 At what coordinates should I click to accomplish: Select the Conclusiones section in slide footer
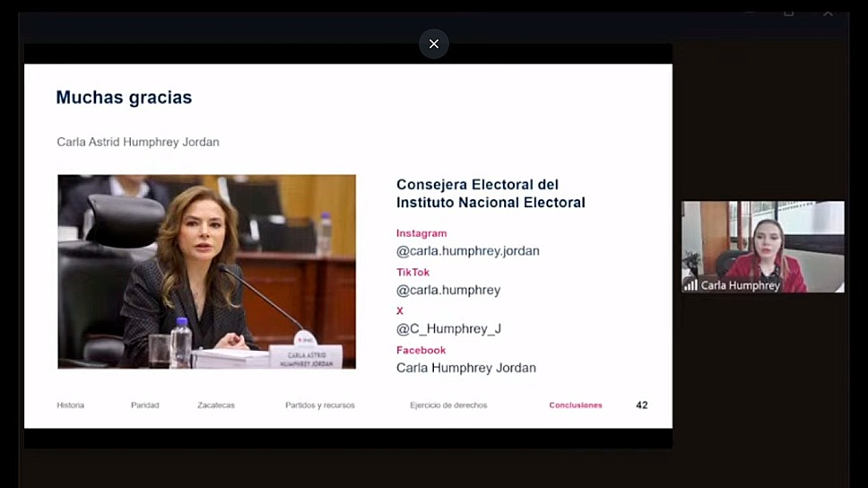(x=576, y=405)
